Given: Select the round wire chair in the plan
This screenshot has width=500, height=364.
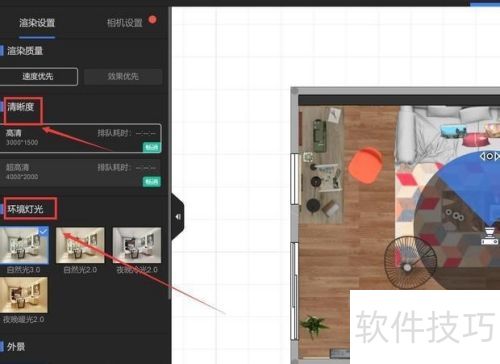Looking at the screenshot, I should coord(410,262).
